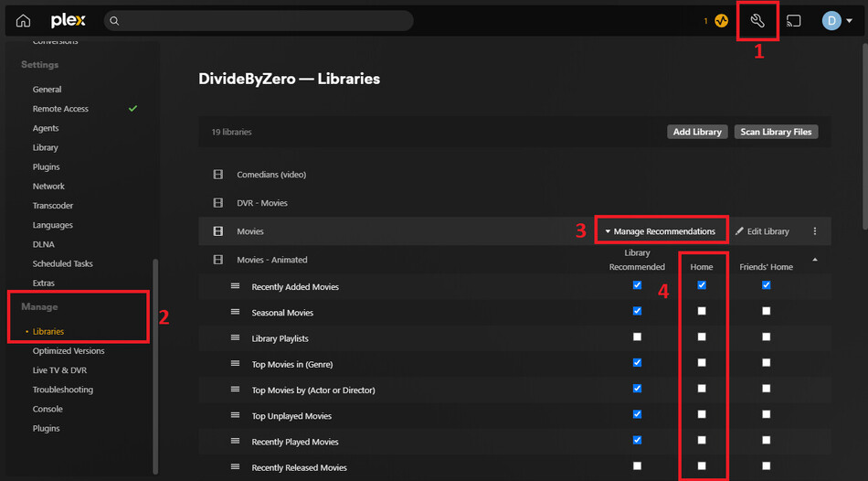Viewport: 868px width, 481px height.
Task: Open Optimized Versions
Action: tap(69, 351)
